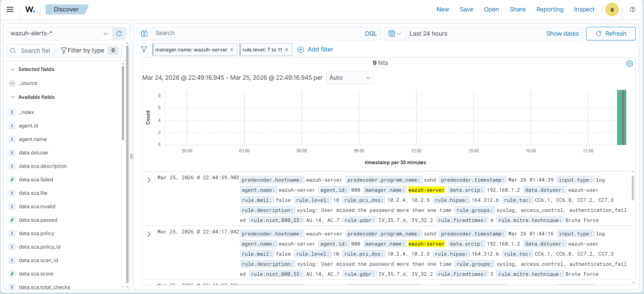Click the agent.id field type icon
The image size is (644, 294).
click(x=12, y=126)
